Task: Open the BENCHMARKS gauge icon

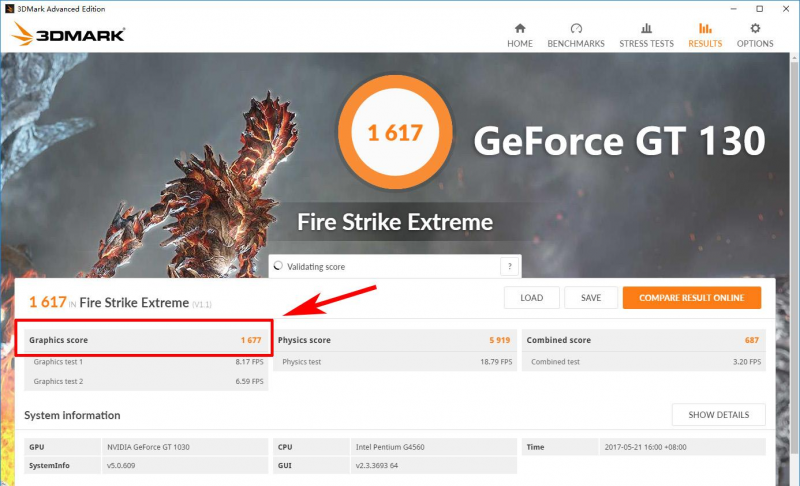Action: click(576, 29)
